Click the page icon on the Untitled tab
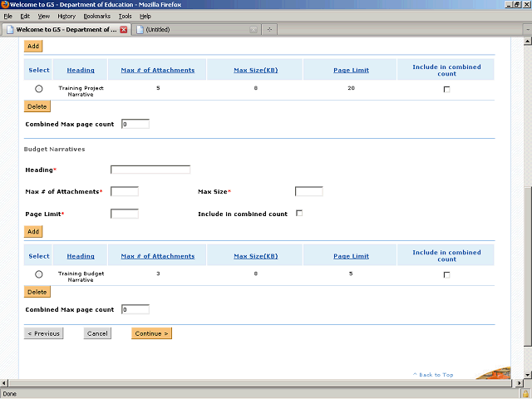This screenshot has width=532, height=399. coord(140,30)
